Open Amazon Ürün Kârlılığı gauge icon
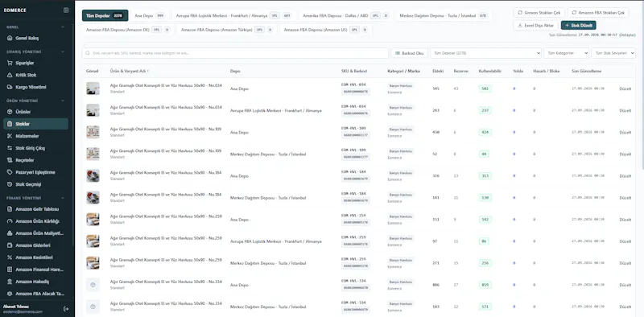This screenshot has width=644, height=317. pyautogui.click(x=10, y=221)
